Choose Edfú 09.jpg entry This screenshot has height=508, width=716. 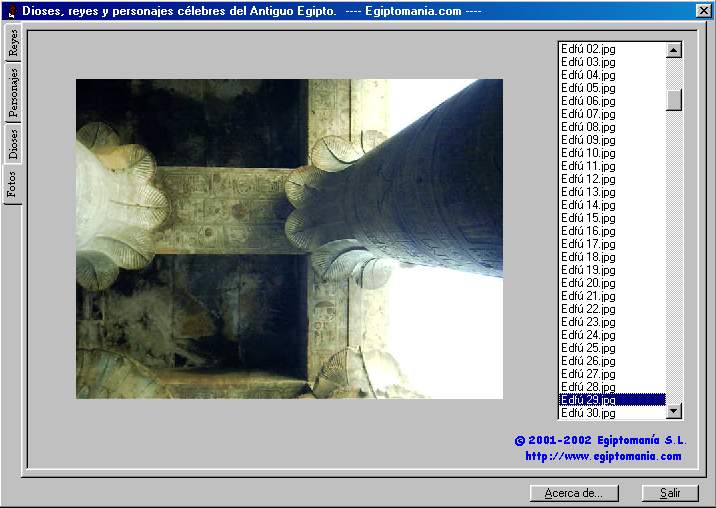(x=612, y=139)
